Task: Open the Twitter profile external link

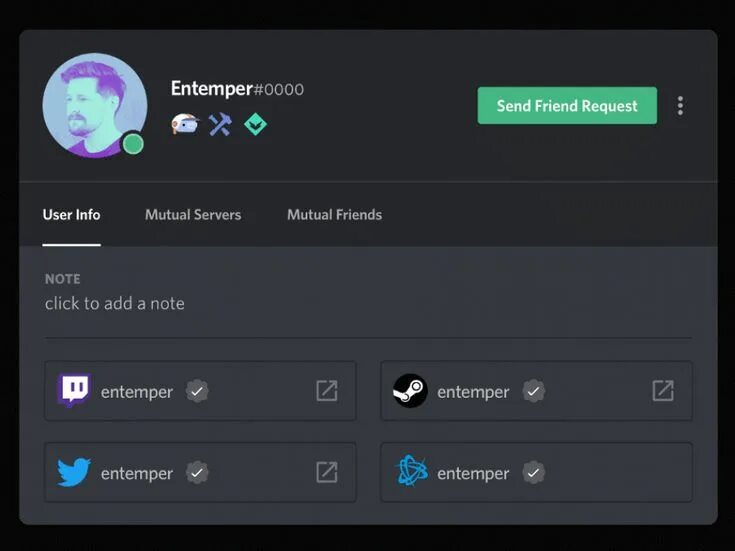Action: (327, 472)
